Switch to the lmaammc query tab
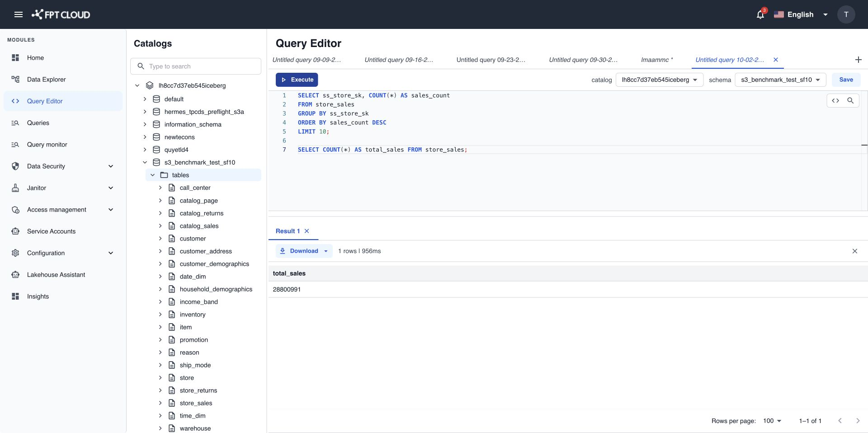This screenshot has width=868, height=433. point(656,60)
